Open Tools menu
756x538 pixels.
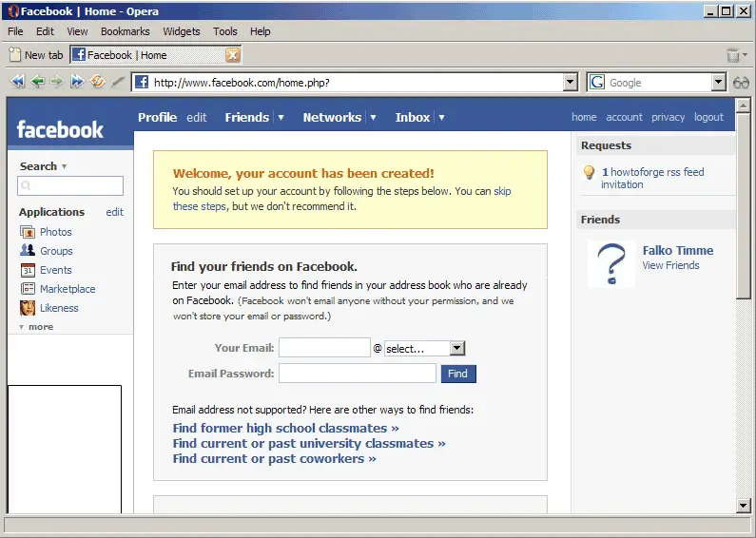(x=225, y=31)
